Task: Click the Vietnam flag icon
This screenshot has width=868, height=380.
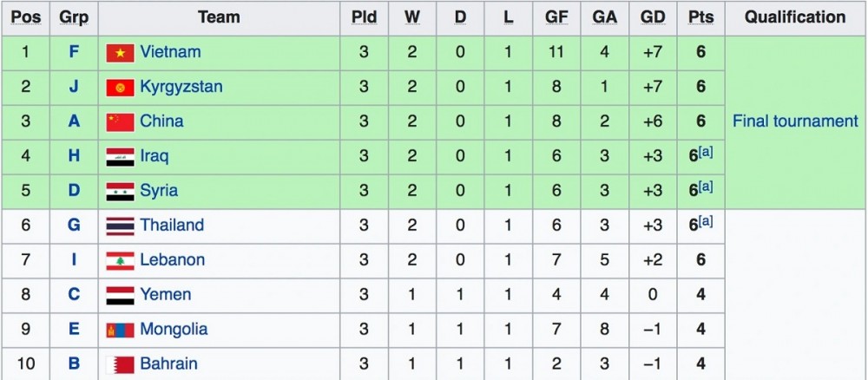Action: pyautogui.click(x=120, y=53)
